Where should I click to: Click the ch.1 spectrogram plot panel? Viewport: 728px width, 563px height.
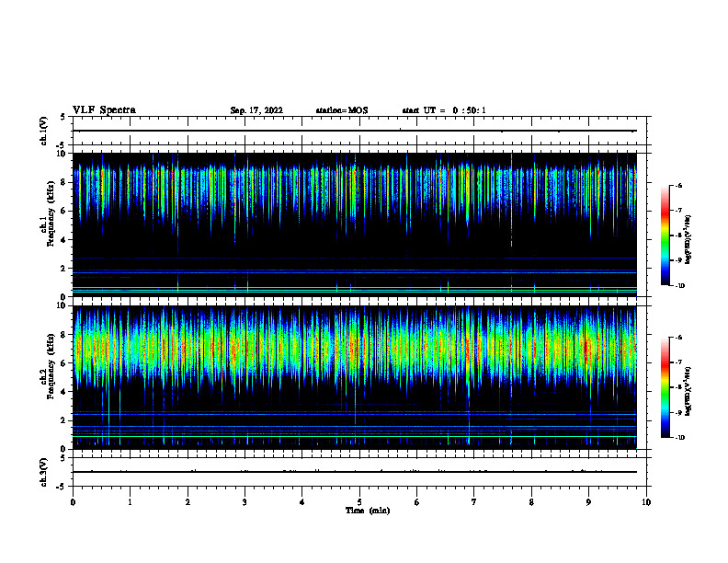tap(355, 224)
